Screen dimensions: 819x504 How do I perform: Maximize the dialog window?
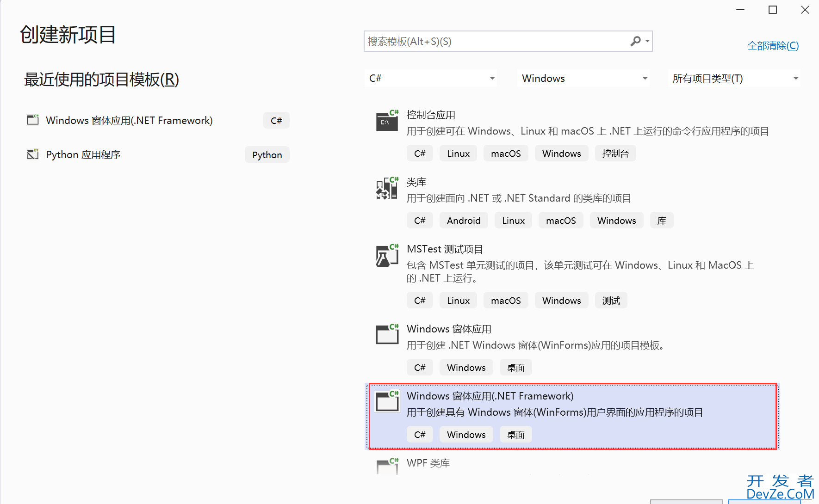pyautogui.click(x=773, y=10)
